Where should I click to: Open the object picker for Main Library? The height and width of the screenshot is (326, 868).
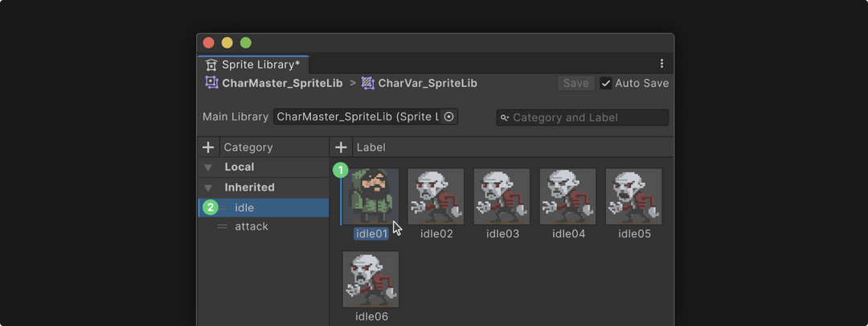pos(449,117)
